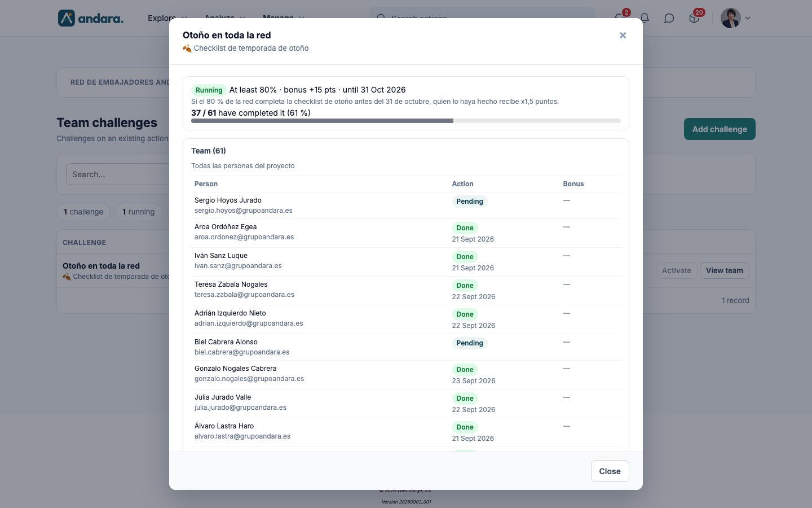
Task: Click the challenge completion progress bar
Action: 406,121
